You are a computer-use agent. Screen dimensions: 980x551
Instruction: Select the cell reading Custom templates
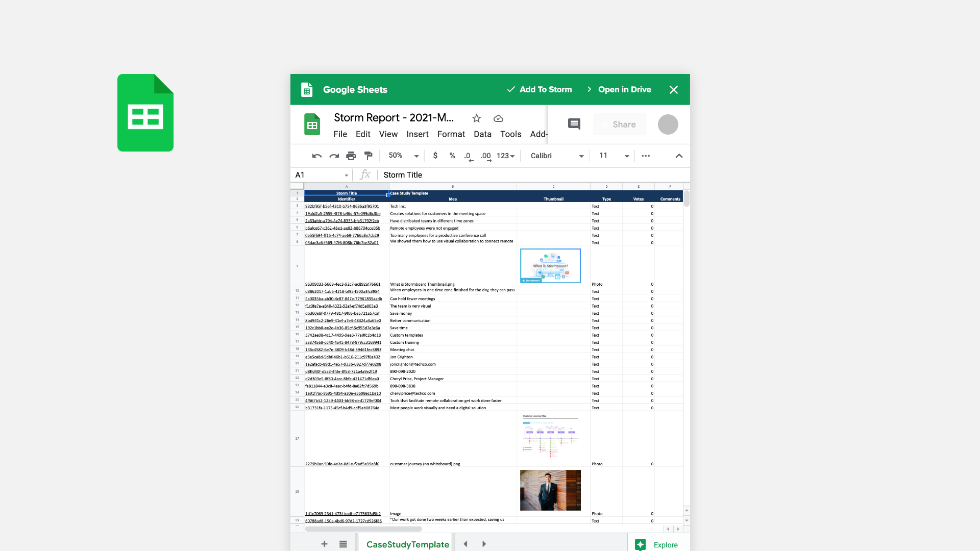pyautogui.click(x=452, y=335)
